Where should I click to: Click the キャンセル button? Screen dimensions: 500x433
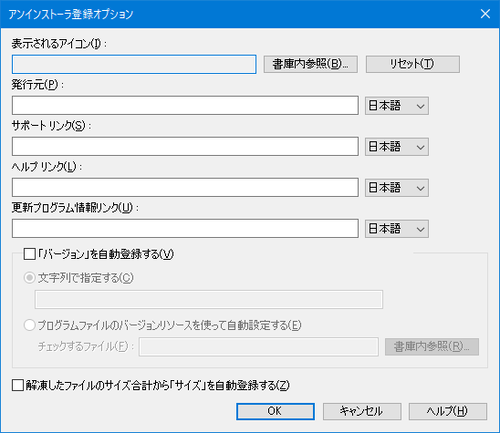click(362, 411)
